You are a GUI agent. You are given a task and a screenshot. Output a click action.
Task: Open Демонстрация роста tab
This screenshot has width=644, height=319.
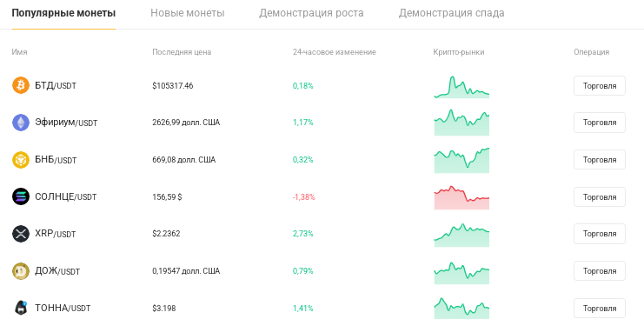[x=311, y=13]
